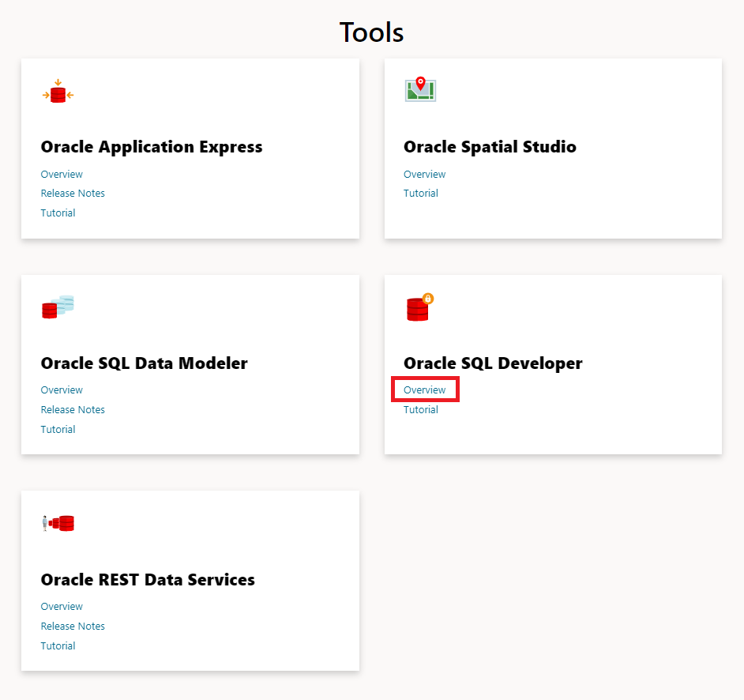Click the Tools page title

pos(371,32)
